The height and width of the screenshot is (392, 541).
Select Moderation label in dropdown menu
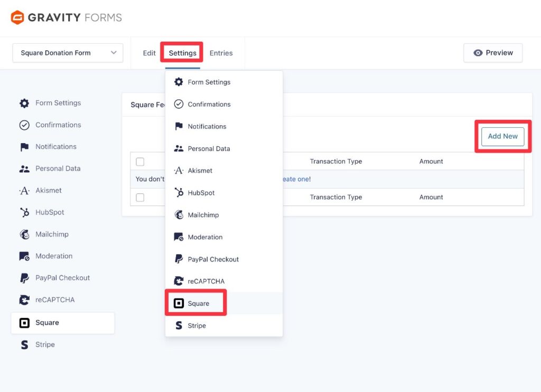(205, 237)
